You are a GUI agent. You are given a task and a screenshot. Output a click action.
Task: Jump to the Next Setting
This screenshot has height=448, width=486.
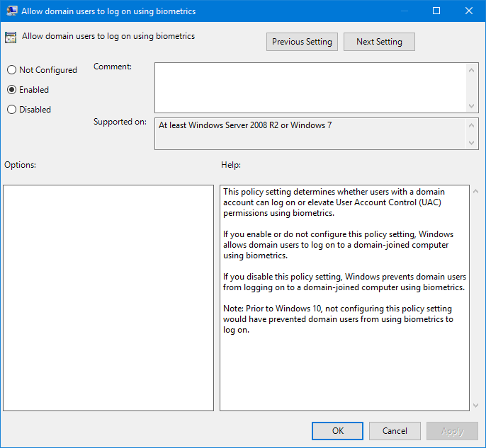point(379,42)
